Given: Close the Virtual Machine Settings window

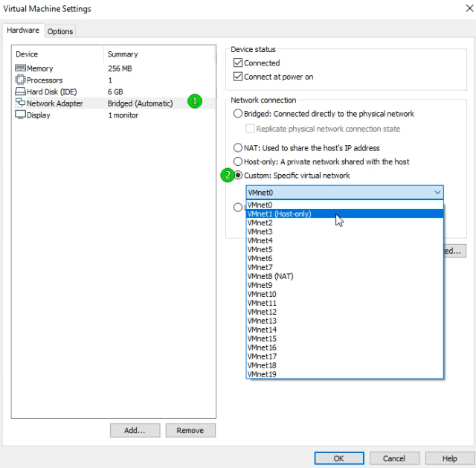Looking at the screenshot, I should tap(460, 9).
